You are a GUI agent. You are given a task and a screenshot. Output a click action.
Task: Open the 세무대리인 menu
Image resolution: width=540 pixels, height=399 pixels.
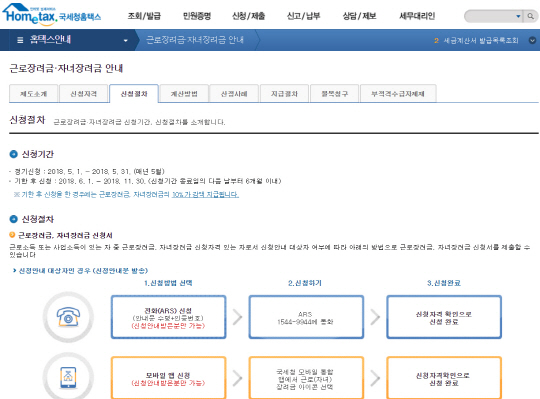tap(417, 16)
